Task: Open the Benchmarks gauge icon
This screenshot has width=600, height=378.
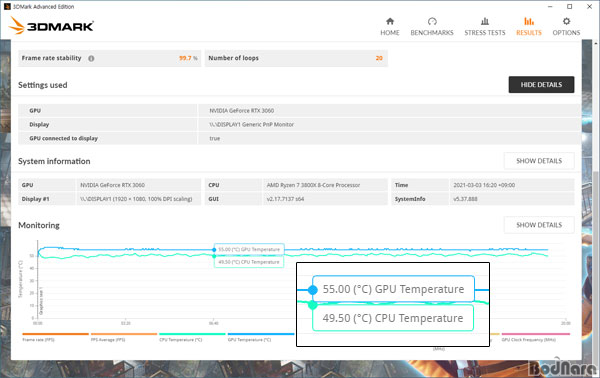Action: click(x=432, y=21)
